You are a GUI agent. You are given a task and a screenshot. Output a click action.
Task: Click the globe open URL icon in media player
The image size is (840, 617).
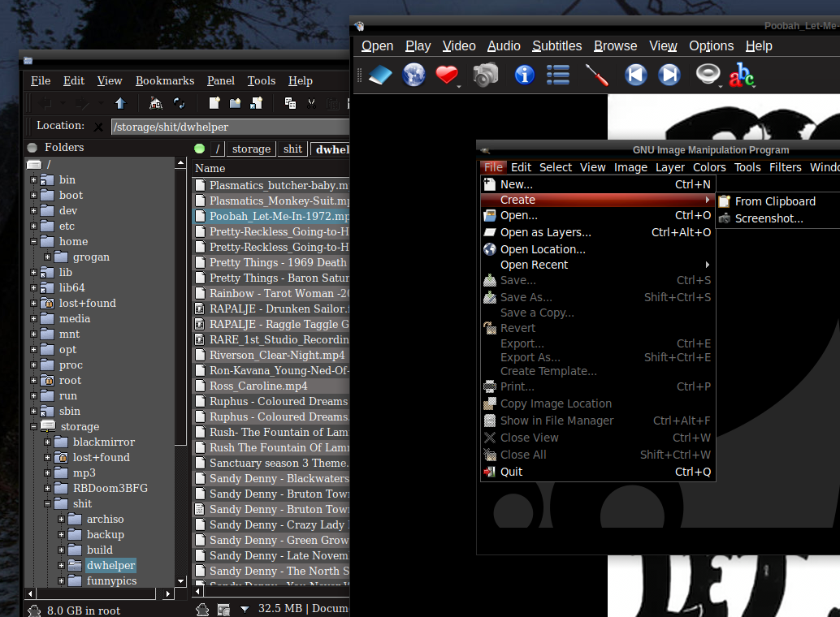tap(414, 75)
